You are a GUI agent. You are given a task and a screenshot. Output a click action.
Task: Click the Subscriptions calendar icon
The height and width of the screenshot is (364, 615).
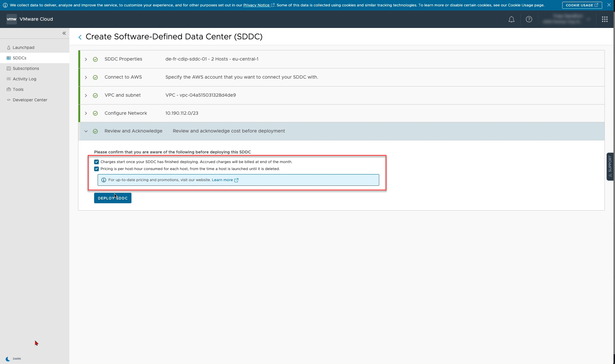coord(9,68)
